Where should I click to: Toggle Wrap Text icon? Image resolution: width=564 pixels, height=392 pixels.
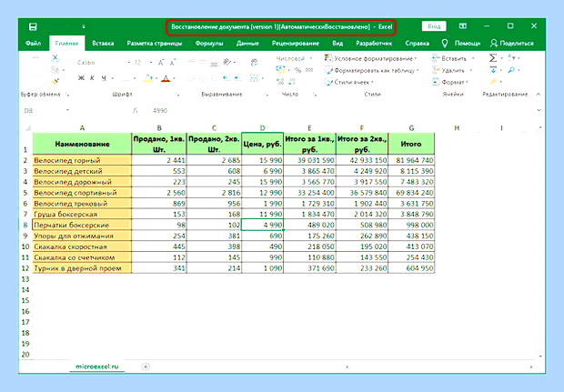click(x=254, y=62)
